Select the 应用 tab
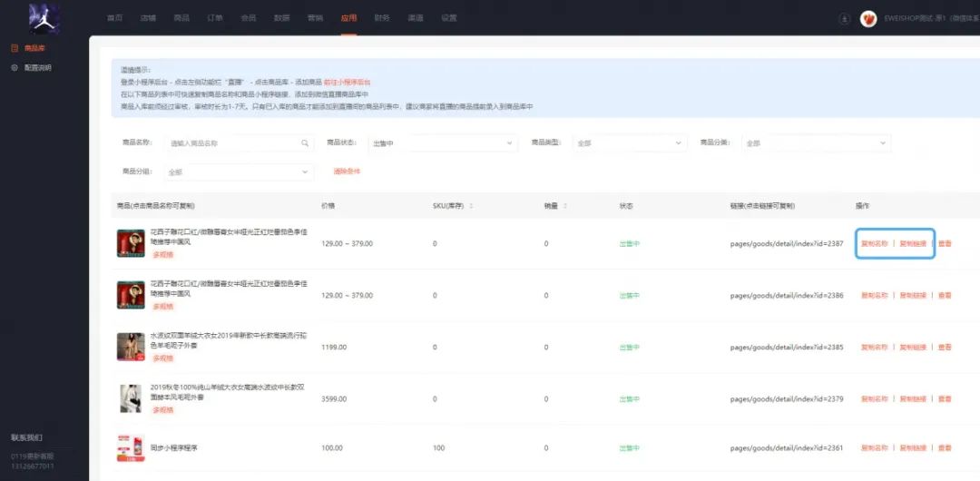 click(348, 18)
